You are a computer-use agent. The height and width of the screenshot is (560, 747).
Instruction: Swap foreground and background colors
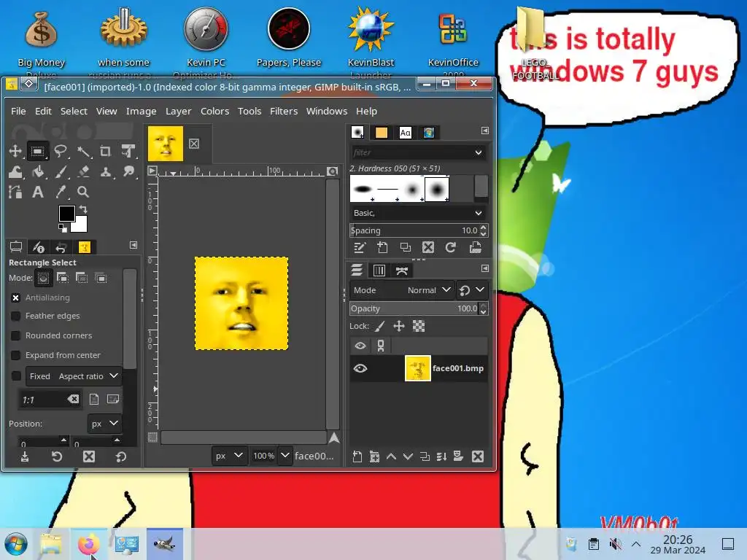point(84,209)
